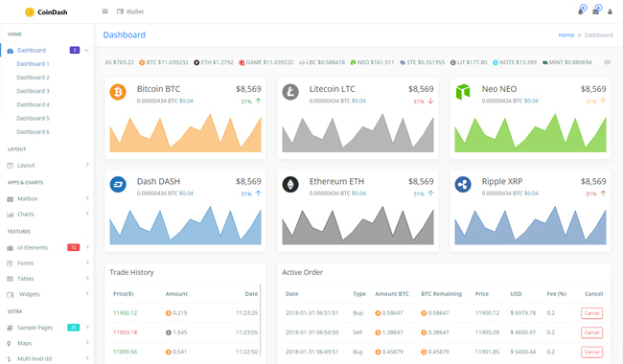The image size is (623, 364).
Task: Click the Charts bar-graph sidebar icon
Action: pos(10,215)
